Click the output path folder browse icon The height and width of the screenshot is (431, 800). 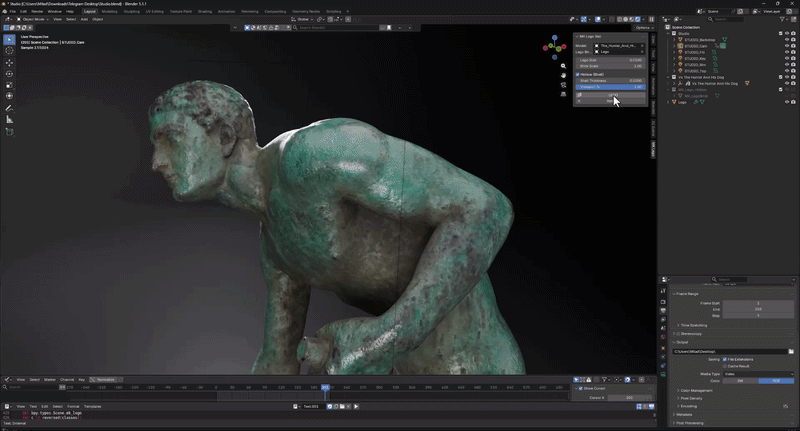[791, 351]
